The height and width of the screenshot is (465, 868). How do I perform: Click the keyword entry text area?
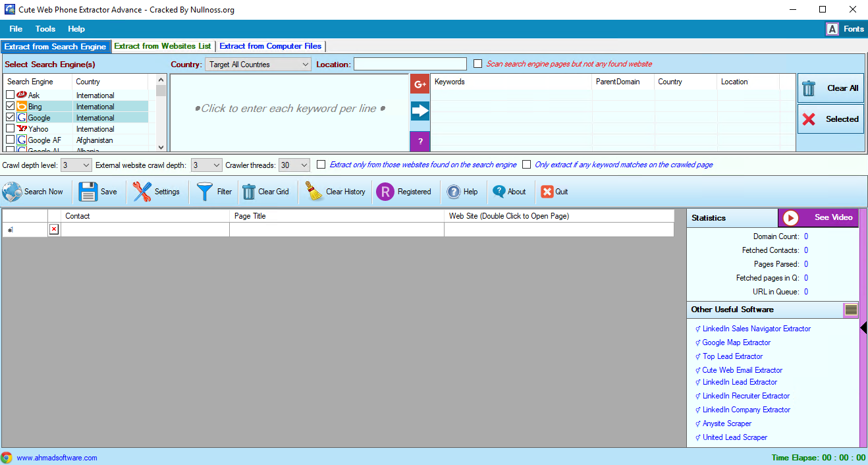coord(290,113)
